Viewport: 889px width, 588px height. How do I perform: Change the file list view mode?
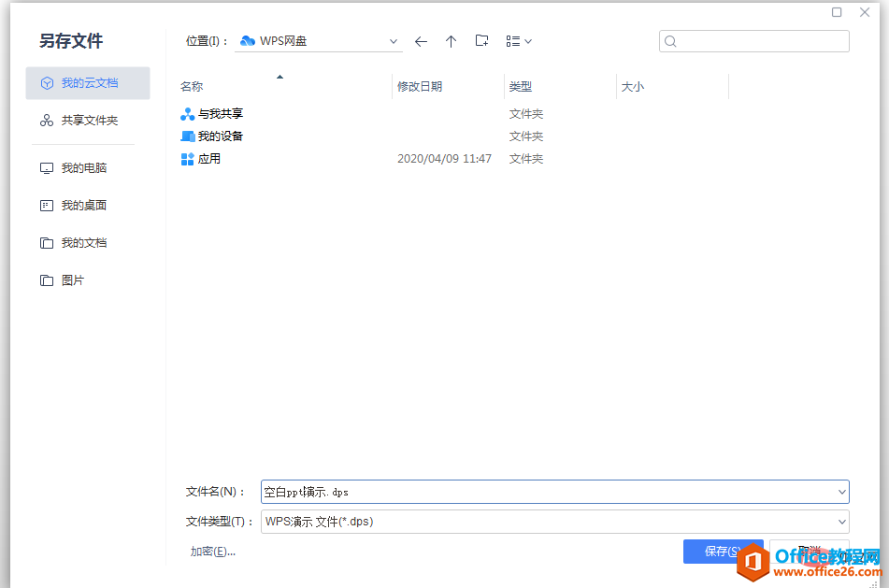point(518,41)
